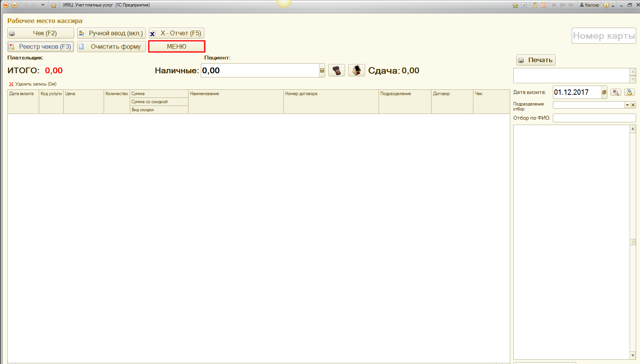640x364 pixels.
Task: Open the date picker for Дата визита
Action: [604, 92]
